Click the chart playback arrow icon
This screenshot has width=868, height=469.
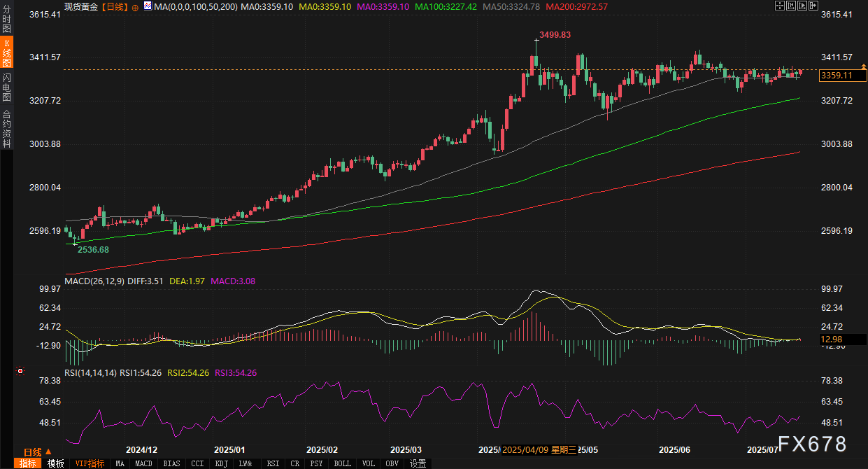coord(802,6)
